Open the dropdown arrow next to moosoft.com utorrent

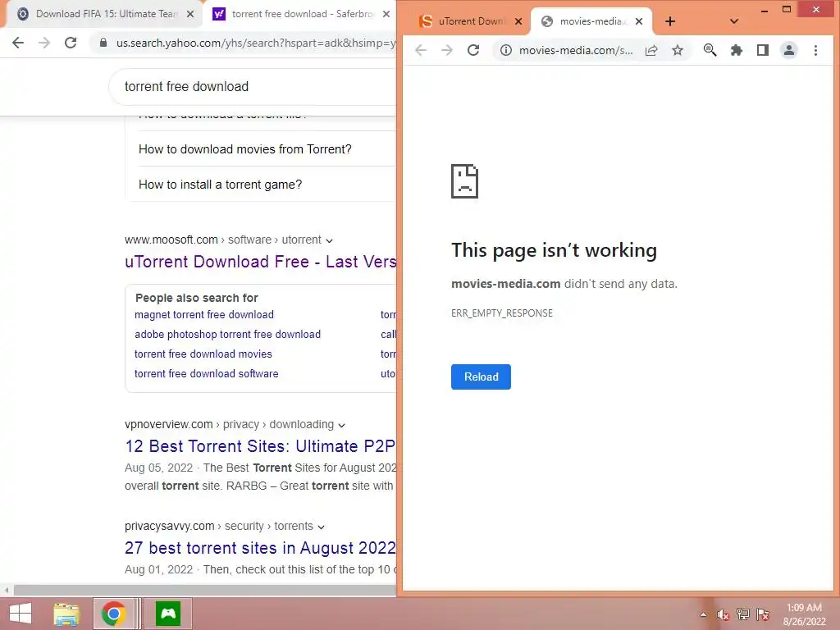pyautogui.click(x=330, y=240)
